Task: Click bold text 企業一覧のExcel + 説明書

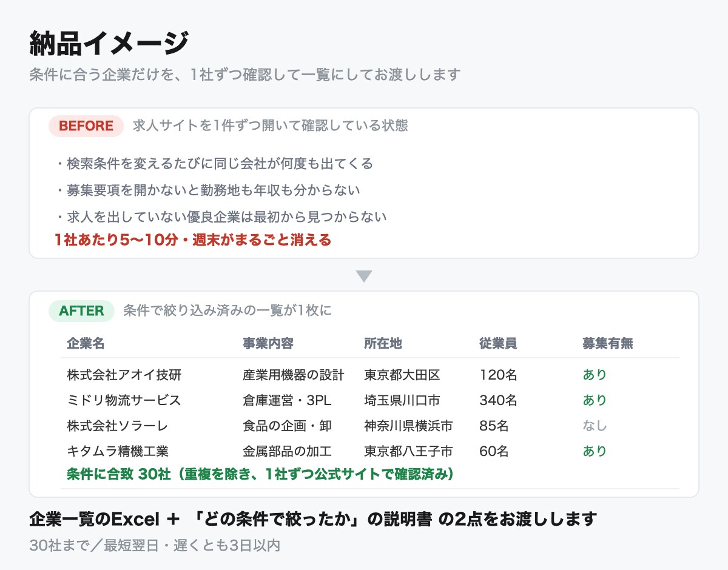Action: pos(313,520)
